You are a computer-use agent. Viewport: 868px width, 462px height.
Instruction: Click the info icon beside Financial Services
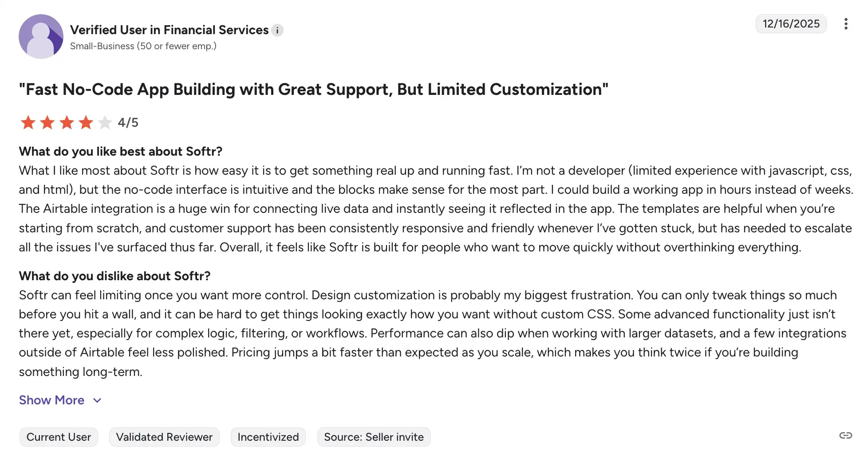point(277,30)
